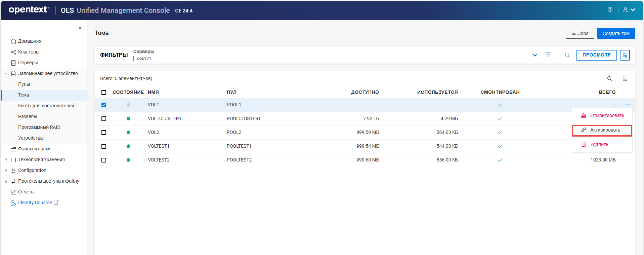This screenshot has width=644, height=255.
Task: Collapse the left sidebar navigation
Action: [80, 28]
